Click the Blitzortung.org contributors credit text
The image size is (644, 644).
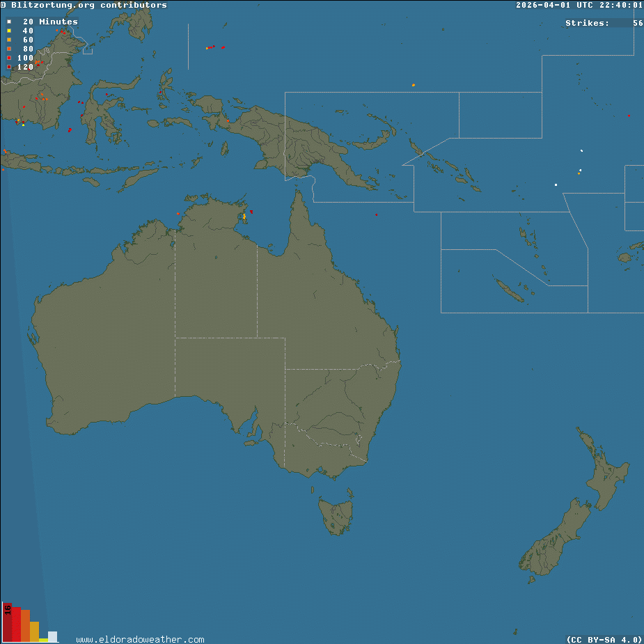[x=89, y=5]
